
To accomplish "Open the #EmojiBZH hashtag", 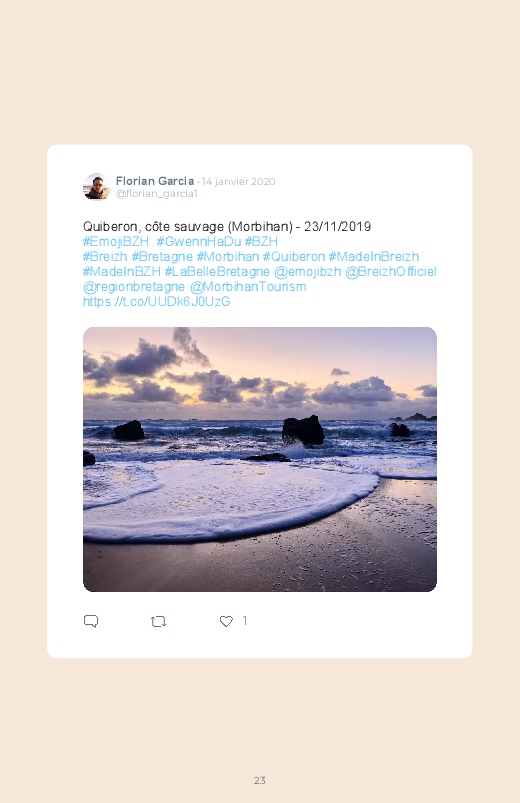I will [116, 241].
